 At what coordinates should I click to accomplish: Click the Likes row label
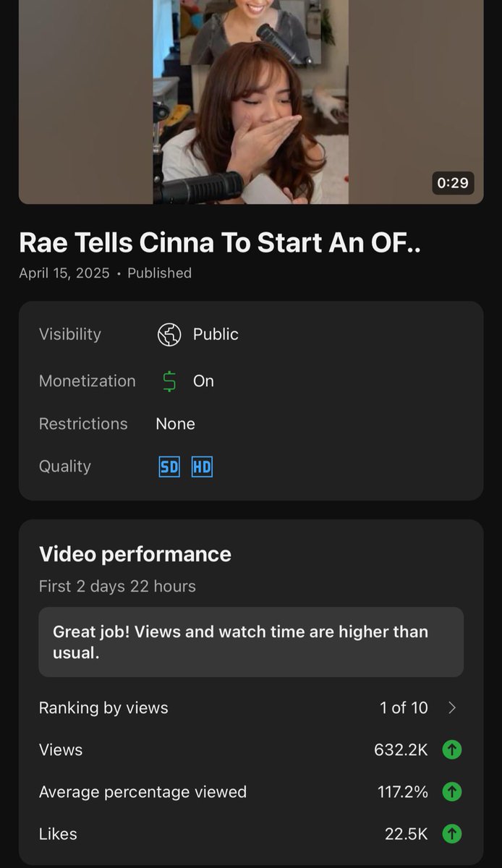coord(58,834)
